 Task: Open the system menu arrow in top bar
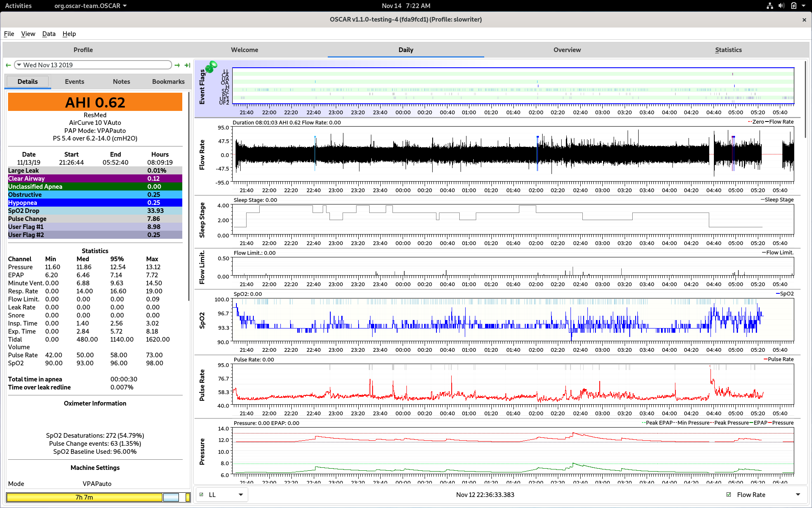(x=804, y=6)
